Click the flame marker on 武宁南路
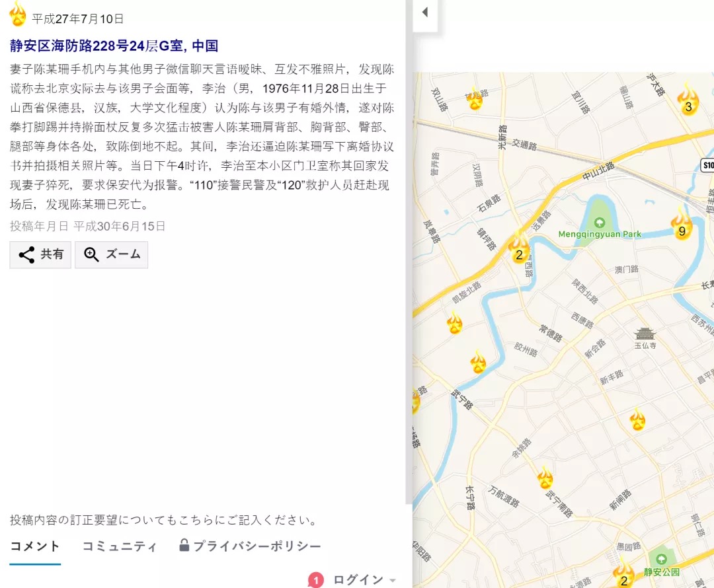The image size is (714, 588). [x=545, y=478]
